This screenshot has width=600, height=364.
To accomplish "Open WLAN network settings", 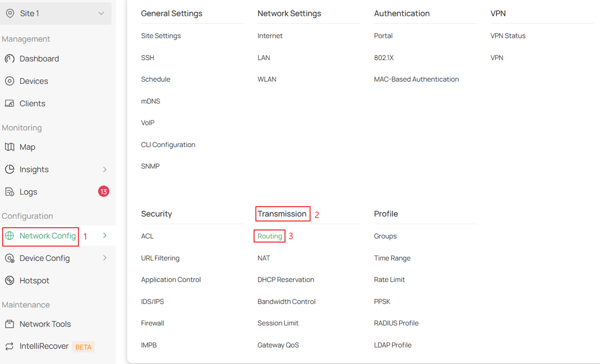I will pyautogui.click(x=267, y=79).
